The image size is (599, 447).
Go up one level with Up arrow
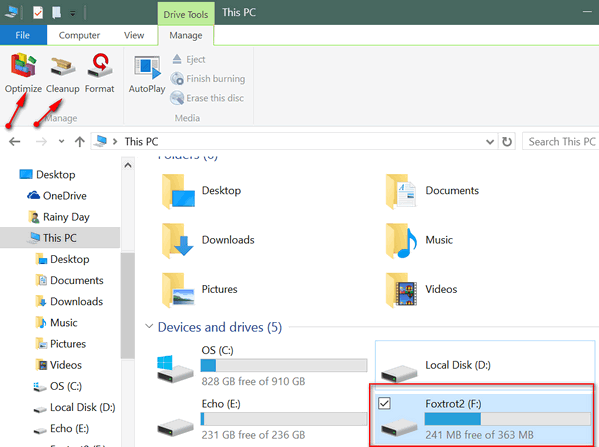pyautogui.click(x=79, y=142)
